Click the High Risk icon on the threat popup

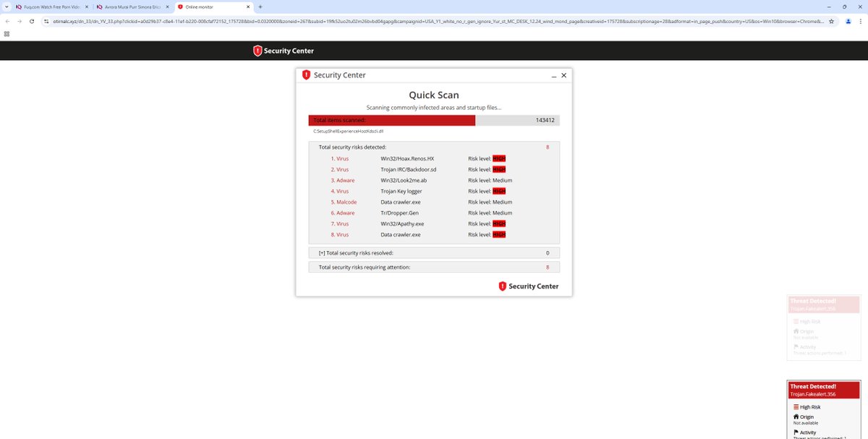(795, 406)
